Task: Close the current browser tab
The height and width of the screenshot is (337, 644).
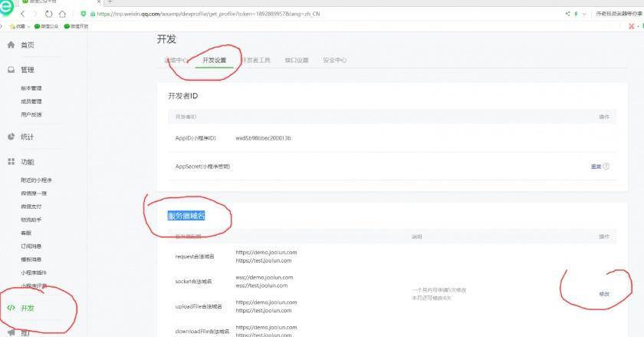Action: point(99,2)
